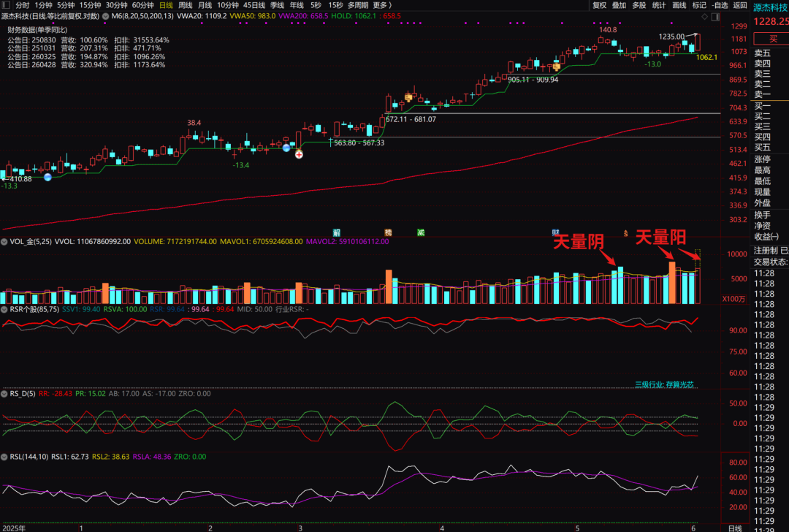
Task: Click the 返回 back button
Action: (x=739, y=5)
